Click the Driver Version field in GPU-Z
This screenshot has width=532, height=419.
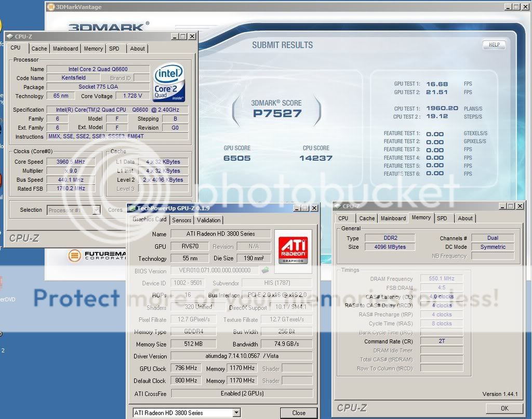pyautogui.click(x=242, y=357)
